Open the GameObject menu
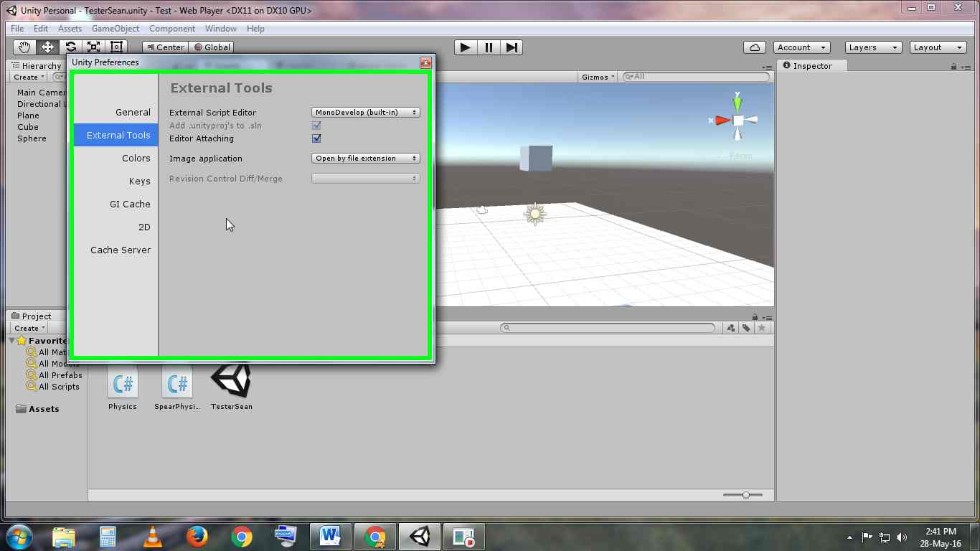Screen dimensions: 980x551 click(116, 29)
